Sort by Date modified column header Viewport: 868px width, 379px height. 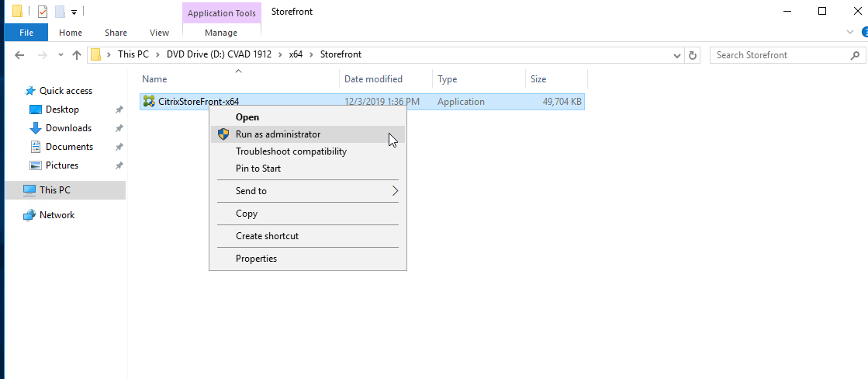tap(386, 79)
